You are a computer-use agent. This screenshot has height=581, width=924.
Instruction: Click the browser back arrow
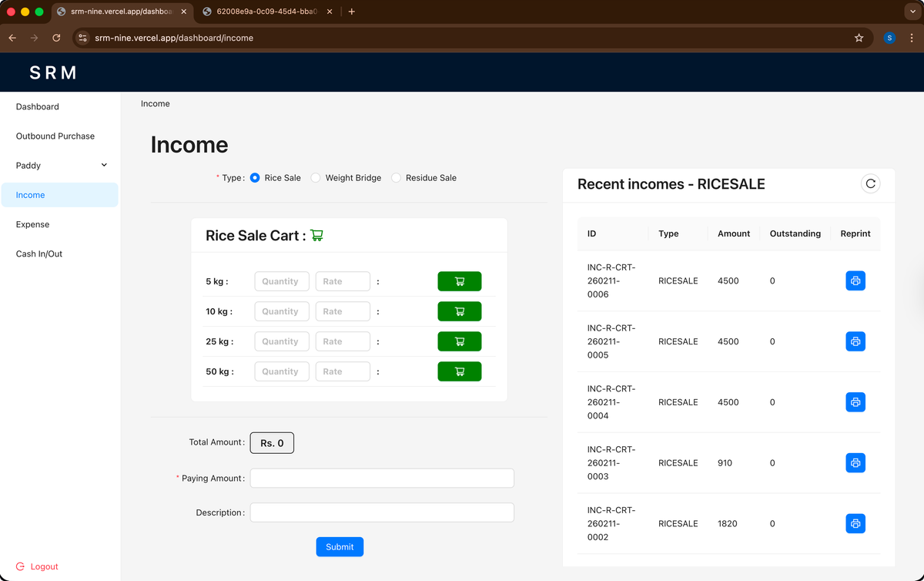[12, 38]
